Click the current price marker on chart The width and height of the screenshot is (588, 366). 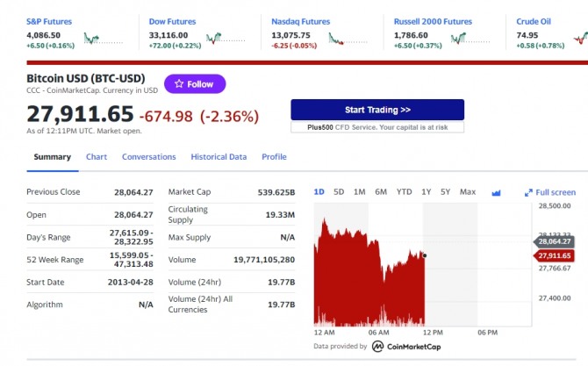425,255
